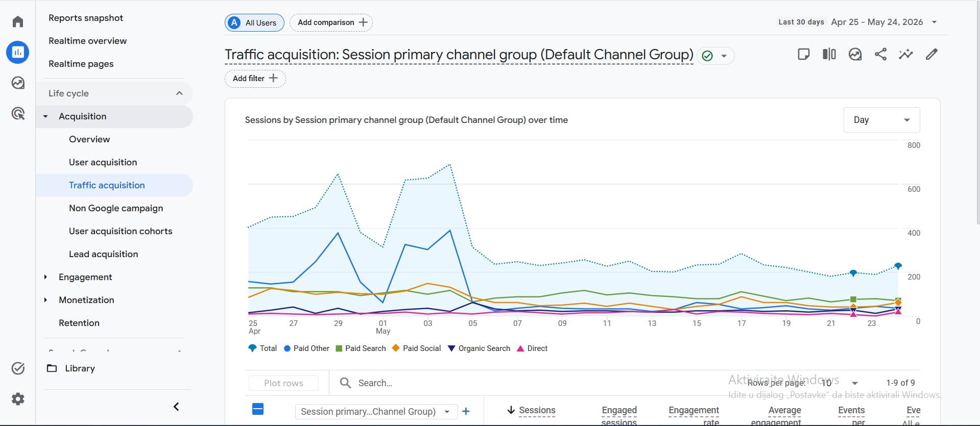The width and height of the screenshot is (980, 426).
Task: Open the Advertising cursor-target icon
Action: 18,113
